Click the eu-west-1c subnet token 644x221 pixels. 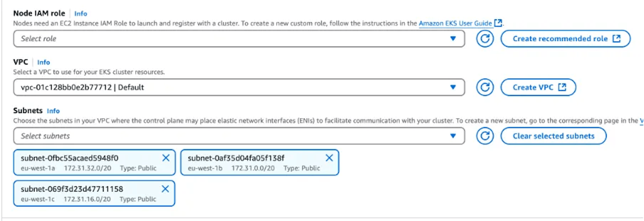tap(94, 193)
